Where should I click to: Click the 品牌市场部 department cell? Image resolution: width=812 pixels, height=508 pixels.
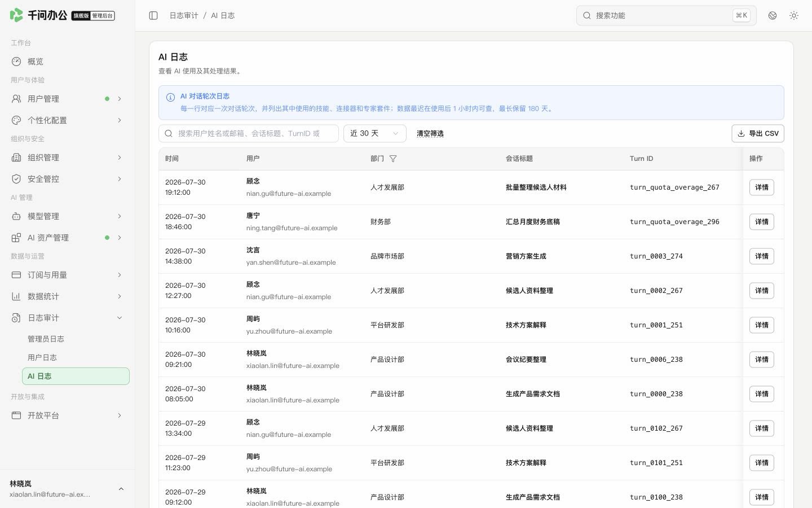387,256
